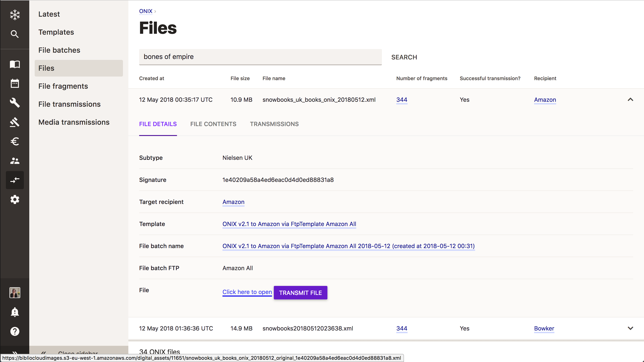The width and height of the screenshot is (644, 362).
Task: Click the 'Click here to open' link
Action: point(247,292)
